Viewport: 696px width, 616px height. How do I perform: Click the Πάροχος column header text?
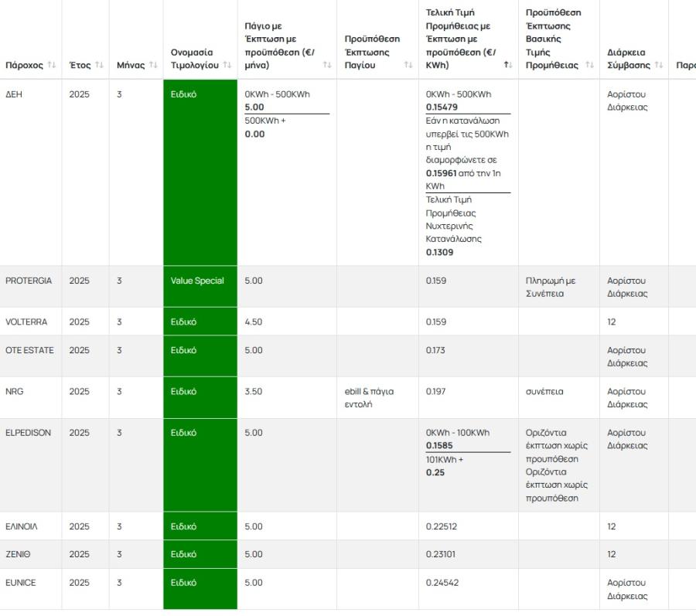25,65
